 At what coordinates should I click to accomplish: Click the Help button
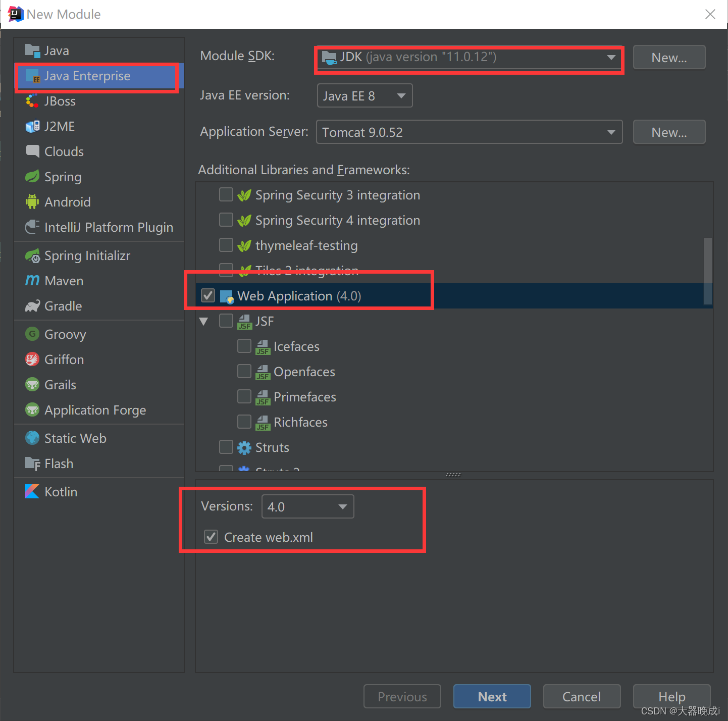(672, 697)
